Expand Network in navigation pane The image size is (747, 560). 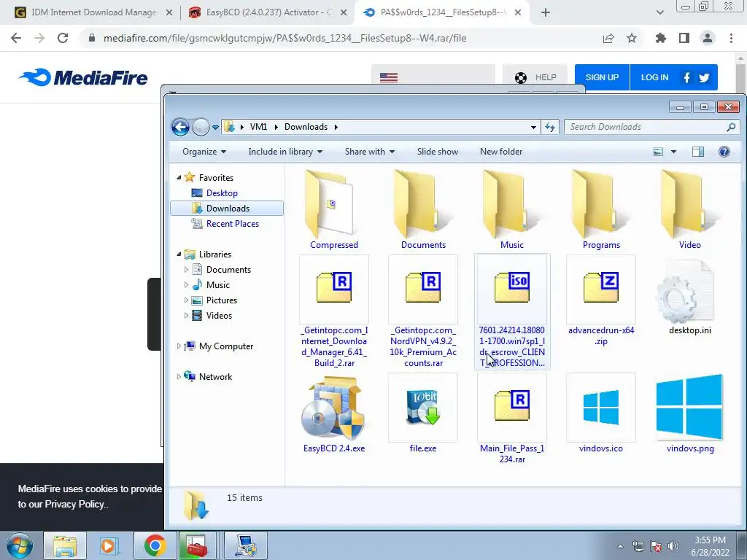pos(179,377)
